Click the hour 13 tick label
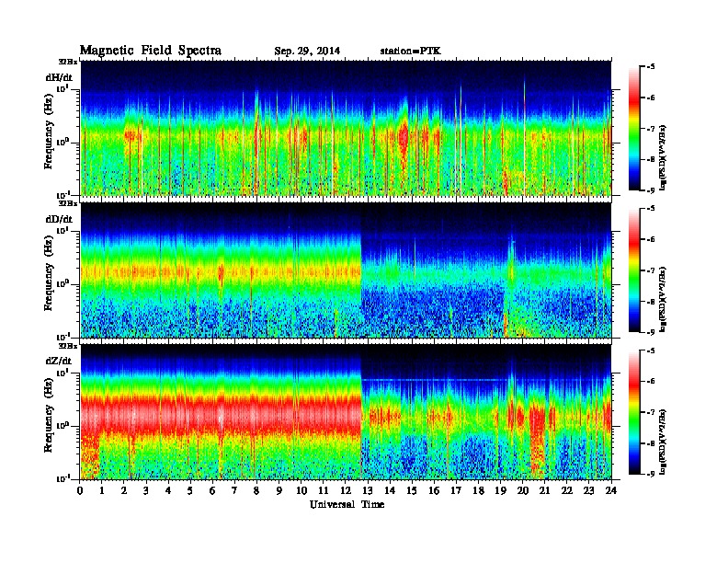Image resolution: width=728 pixels, height=563 pixels. [x=368, y=490]
